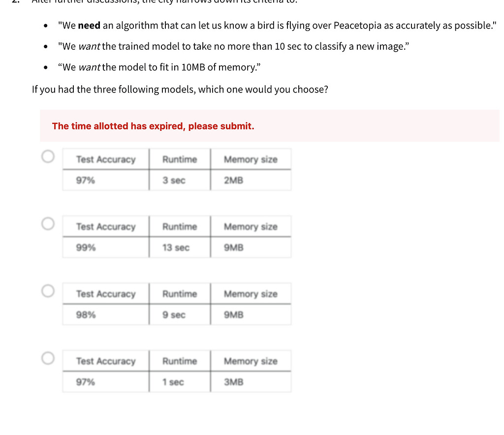Select the last option with 1 sec runtime
Screen dimensions: 504x435
pyautogui.click(x=48, y=358)
